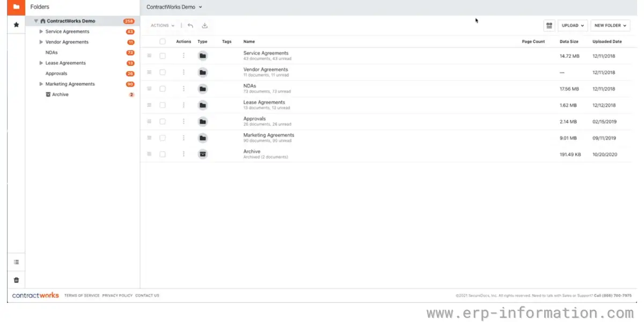
Task: Expand Service Agreements in folder tree
Action: 41,32
